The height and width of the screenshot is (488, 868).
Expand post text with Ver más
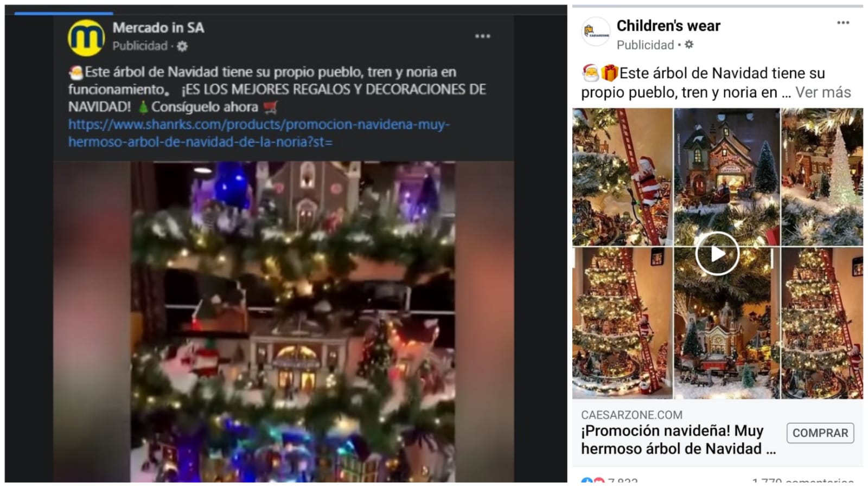click(x=823, y=92)
